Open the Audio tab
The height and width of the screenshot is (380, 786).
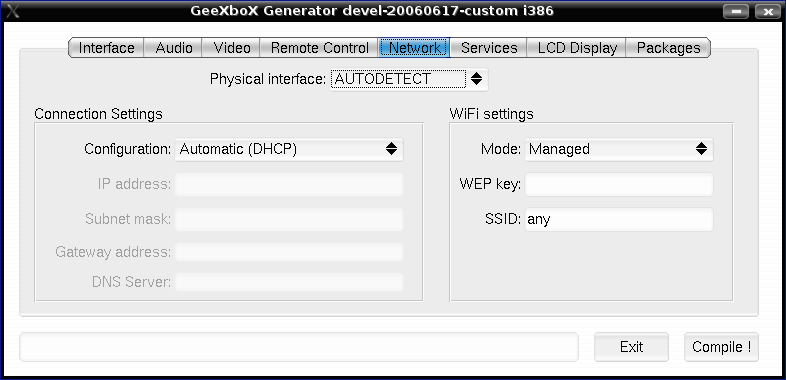173,48
